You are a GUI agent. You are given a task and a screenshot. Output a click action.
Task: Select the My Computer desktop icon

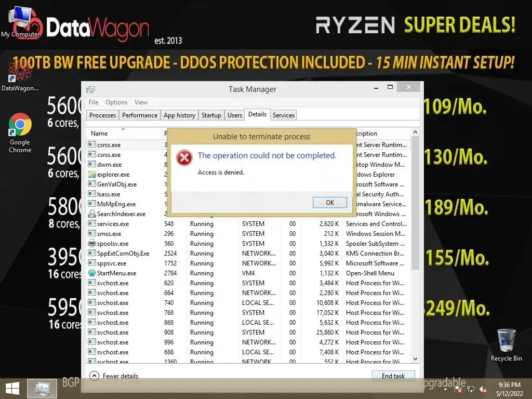20,22
